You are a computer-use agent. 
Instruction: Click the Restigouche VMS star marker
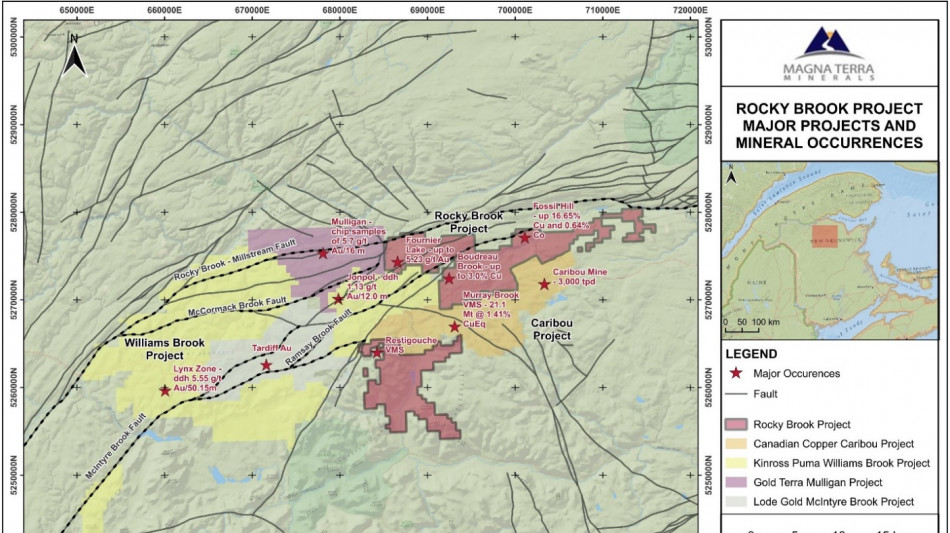pos(377,350)
